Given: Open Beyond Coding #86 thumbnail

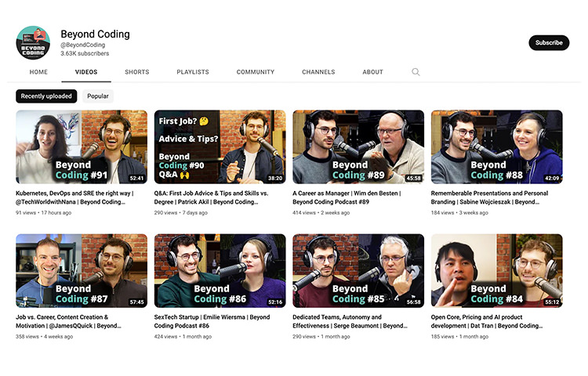Looking at the screenshot, I should click(x=220, y=271).
